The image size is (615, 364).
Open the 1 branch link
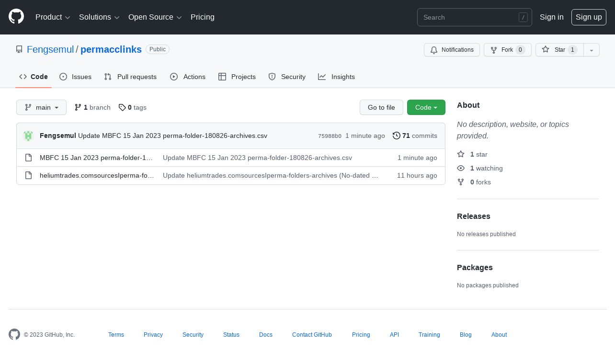[x=92, y=107]
